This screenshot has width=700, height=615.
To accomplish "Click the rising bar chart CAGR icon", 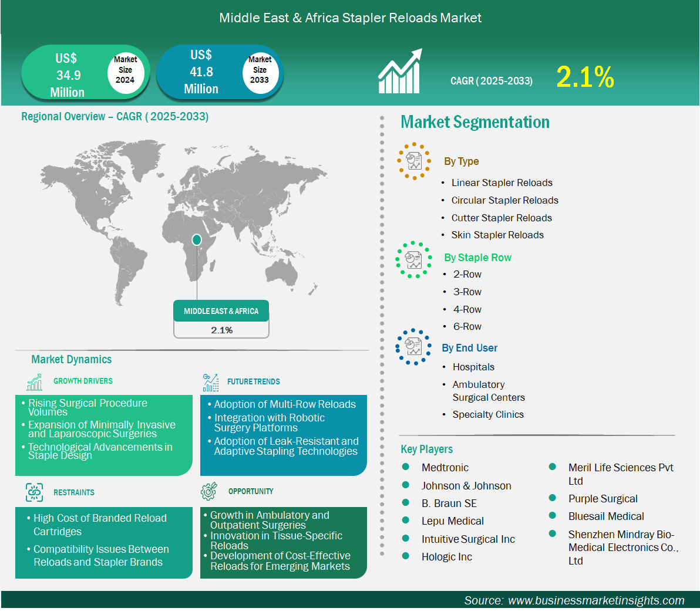I will click(x=399, y=72).
